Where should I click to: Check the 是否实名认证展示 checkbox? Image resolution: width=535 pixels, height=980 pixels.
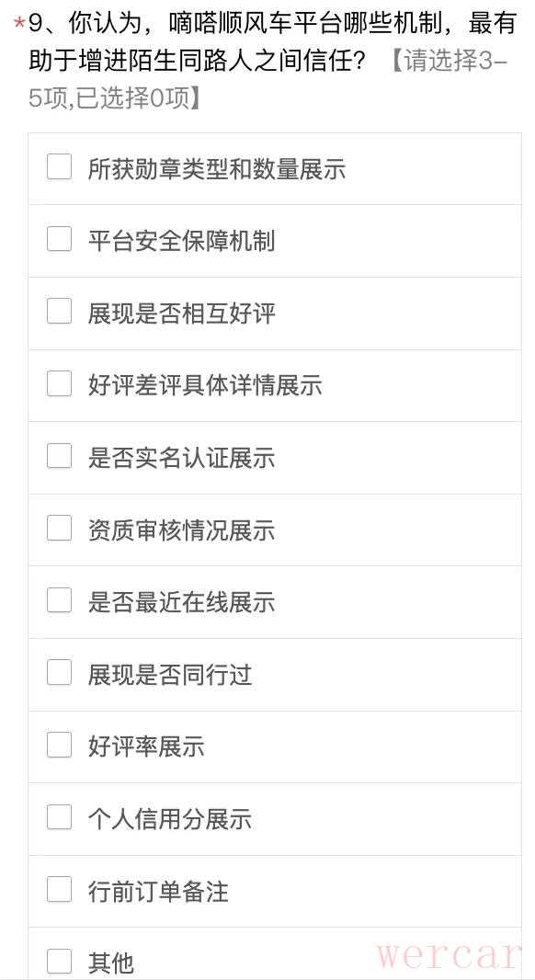tap(60, 456)
